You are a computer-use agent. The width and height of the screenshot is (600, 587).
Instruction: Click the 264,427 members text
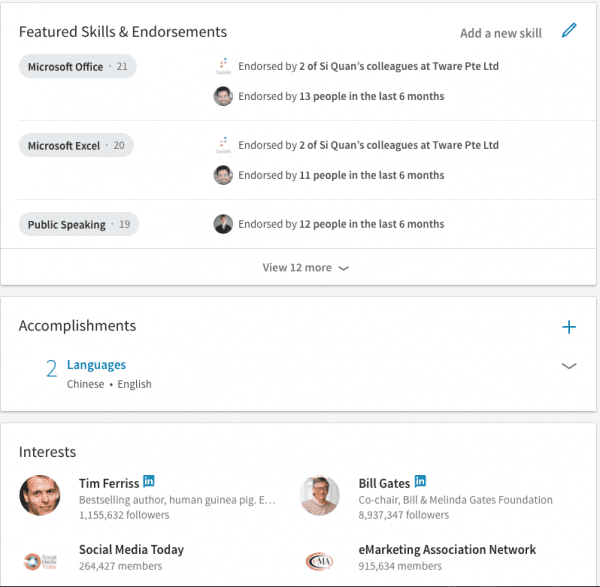121,566
